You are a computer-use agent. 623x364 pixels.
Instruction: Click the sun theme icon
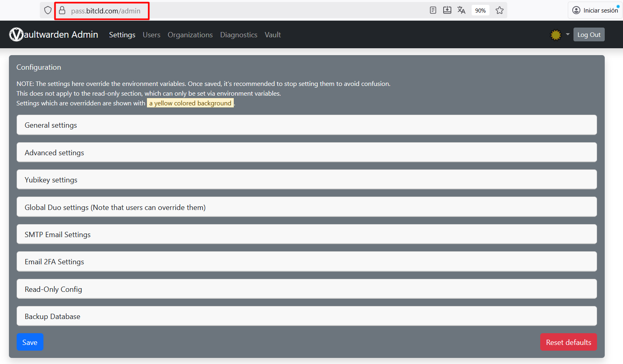[x=555, y=35]
